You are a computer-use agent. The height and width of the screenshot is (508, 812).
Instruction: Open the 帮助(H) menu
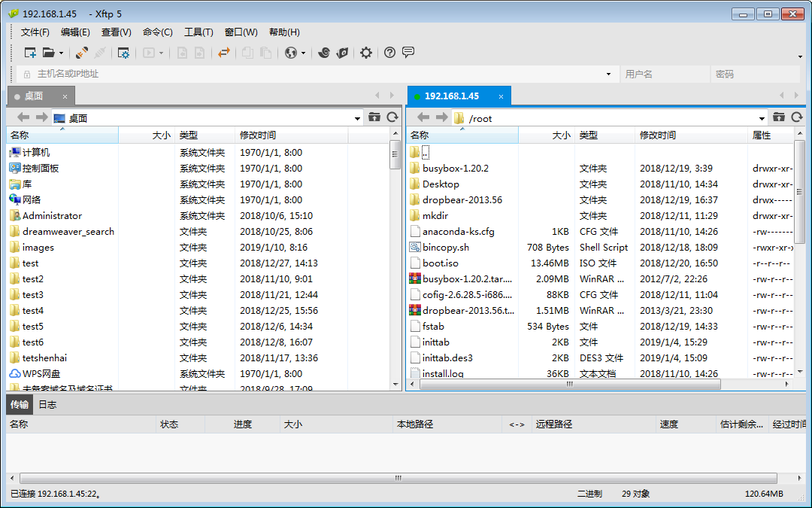[x=284, y=32]
